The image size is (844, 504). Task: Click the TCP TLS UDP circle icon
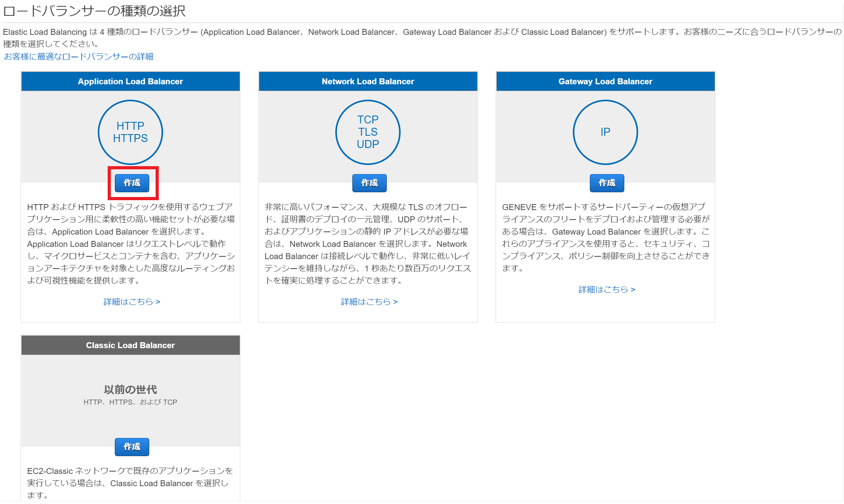[368, 132]
